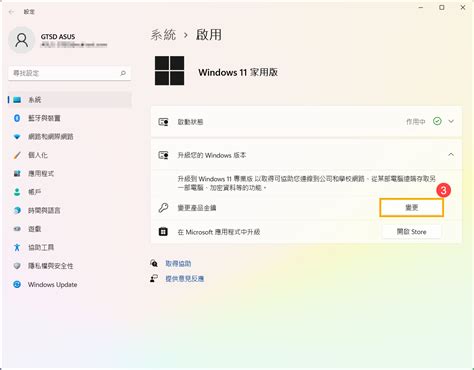Open the 應用程式 apps category
The height and width of the screenshot is (370, 474).
click(69, 173)
